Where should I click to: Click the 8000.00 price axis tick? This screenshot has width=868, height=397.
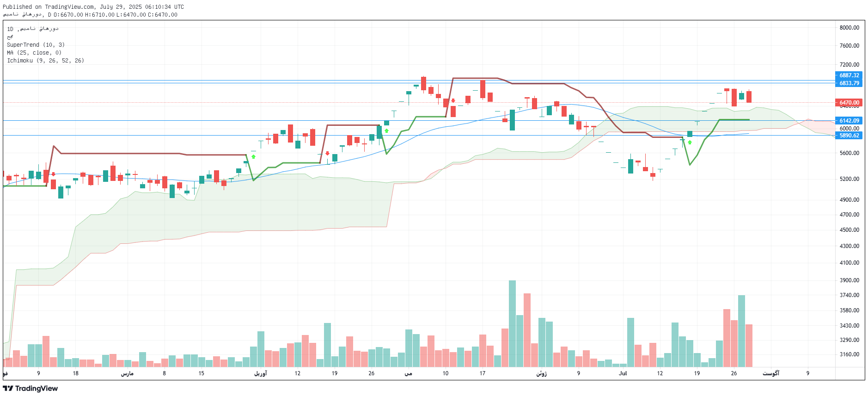coord(850,28)
